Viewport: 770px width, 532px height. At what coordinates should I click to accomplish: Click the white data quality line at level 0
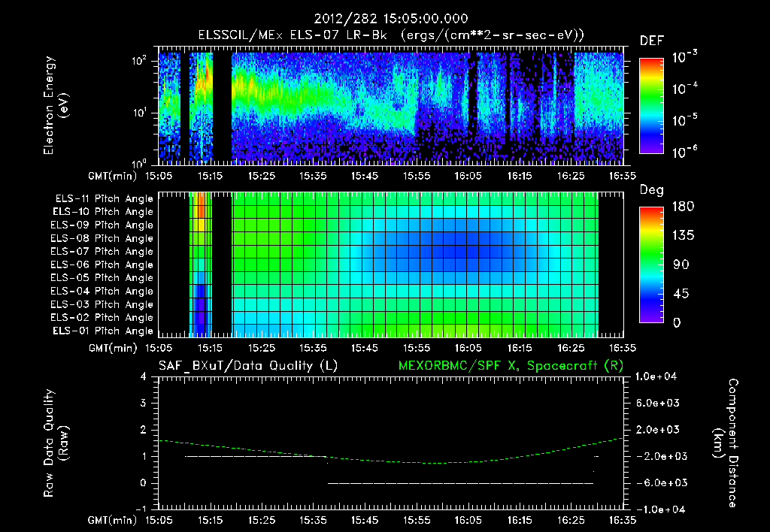point(461,483)
